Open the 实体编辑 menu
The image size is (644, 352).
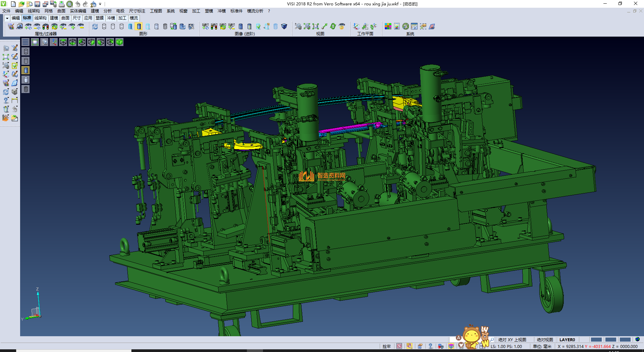click(78, 11)
